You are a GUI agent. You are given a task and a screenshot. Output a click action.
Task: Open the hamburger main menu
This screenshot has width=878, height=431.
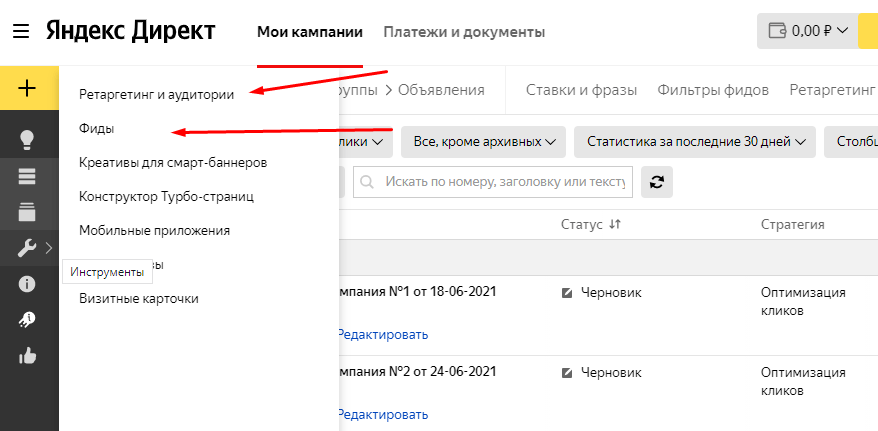pyautogui.click(x=21, y=31)
